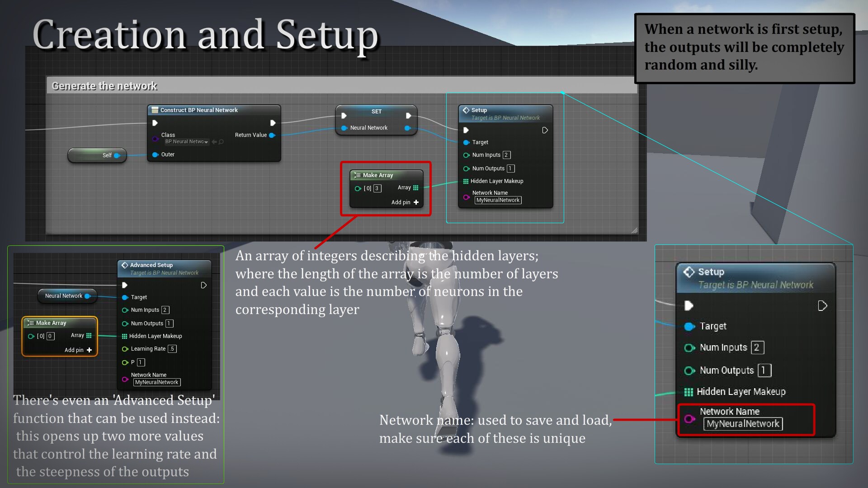Edit the Num Inputs value on Setup node
Image resolution: width=868 pixels, height=488 pixels.
tap(506, 155)
